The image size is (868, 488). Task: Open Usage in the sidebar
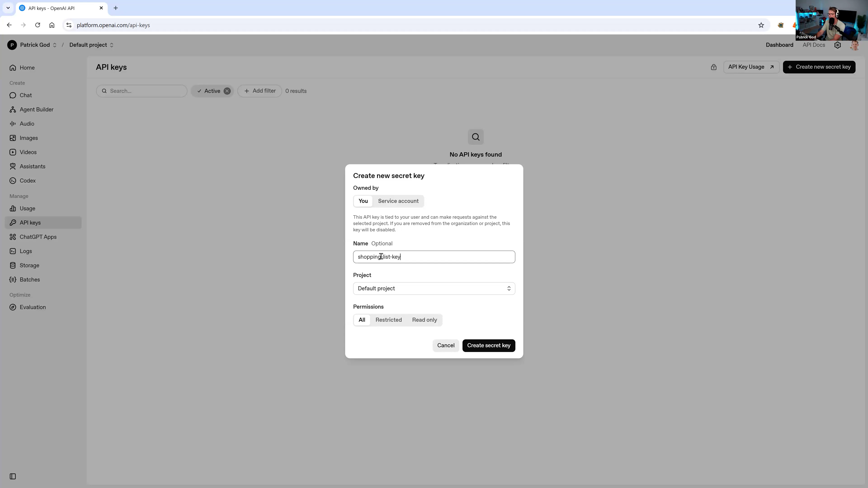[43, 209]
